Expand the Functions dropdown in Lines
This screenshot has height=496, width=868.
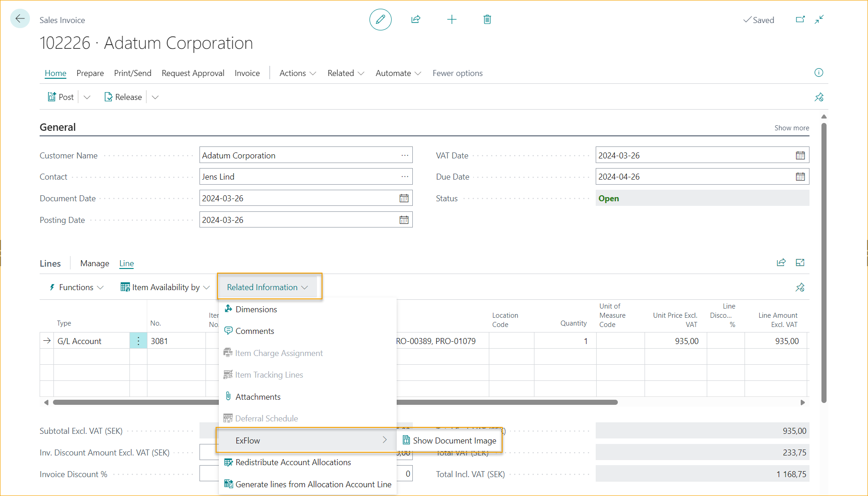click(x=76, y=287)
